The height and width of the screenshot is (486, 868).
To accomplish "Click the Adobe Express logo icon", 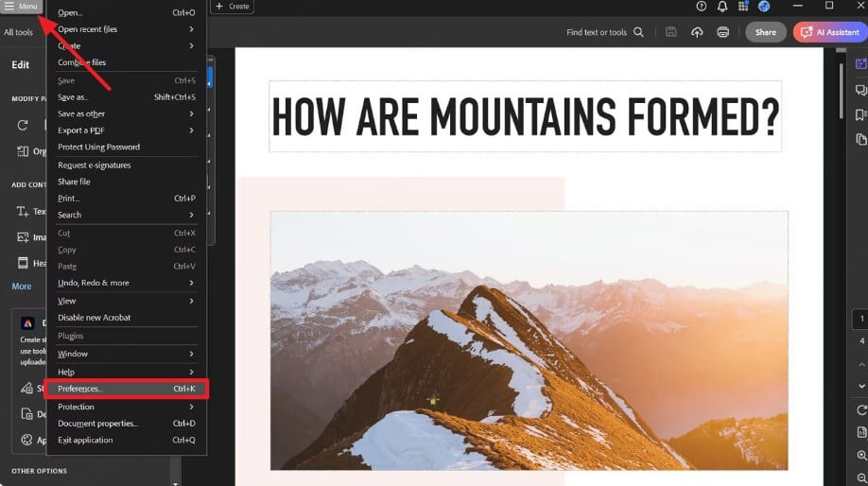I will click(x=27, y=323).
